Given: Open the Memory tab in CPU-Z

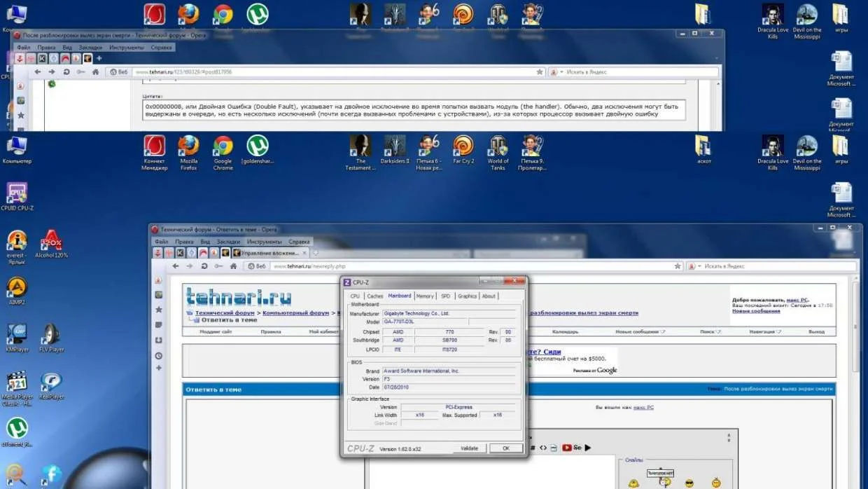Looking at the screenshot, I should click(x=425, y=296).
